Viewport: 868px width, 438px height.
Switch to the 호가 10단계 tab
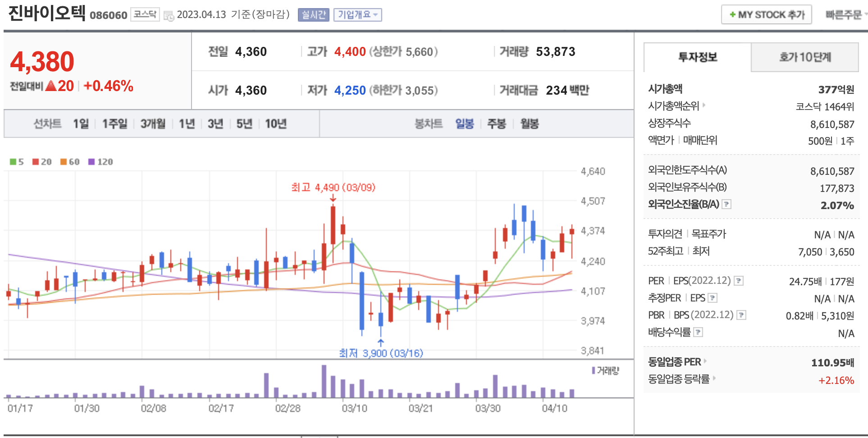tap(804, 57)
